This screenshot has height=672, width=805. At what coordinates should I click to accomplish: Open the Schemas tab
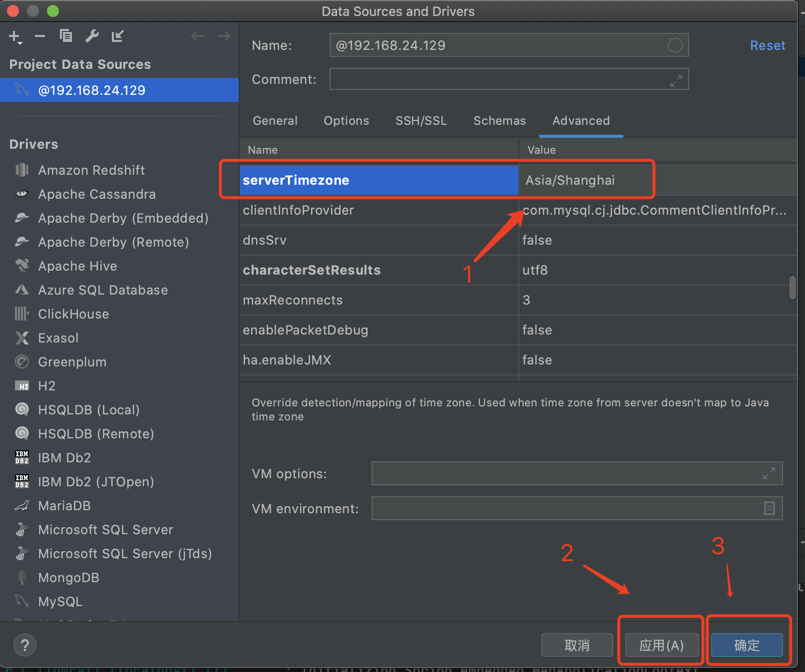tap(500, 121)
